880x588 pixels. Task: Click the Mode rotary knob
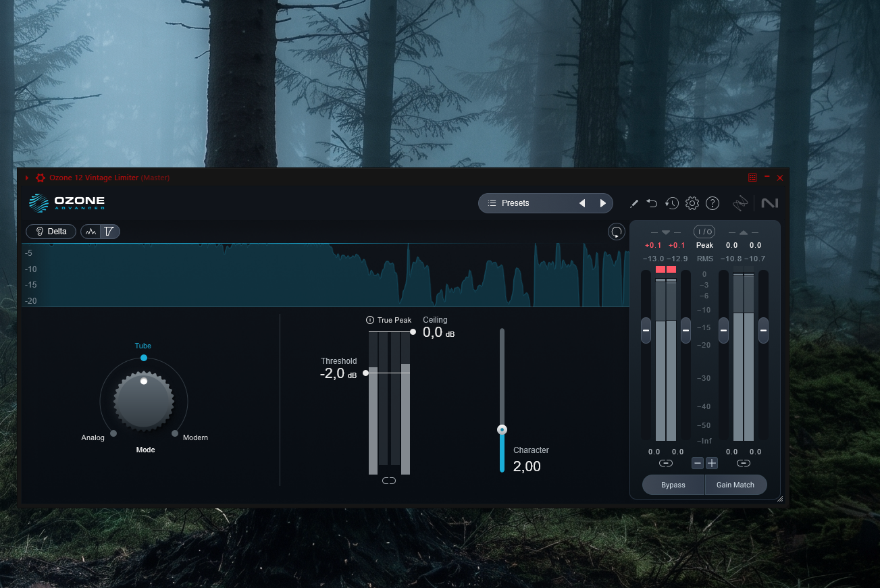pos(144,400)
